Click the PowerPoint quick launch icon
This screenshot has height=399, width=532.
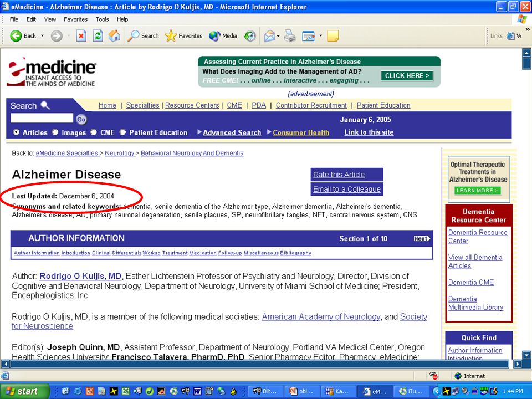[x=90, y=391]
